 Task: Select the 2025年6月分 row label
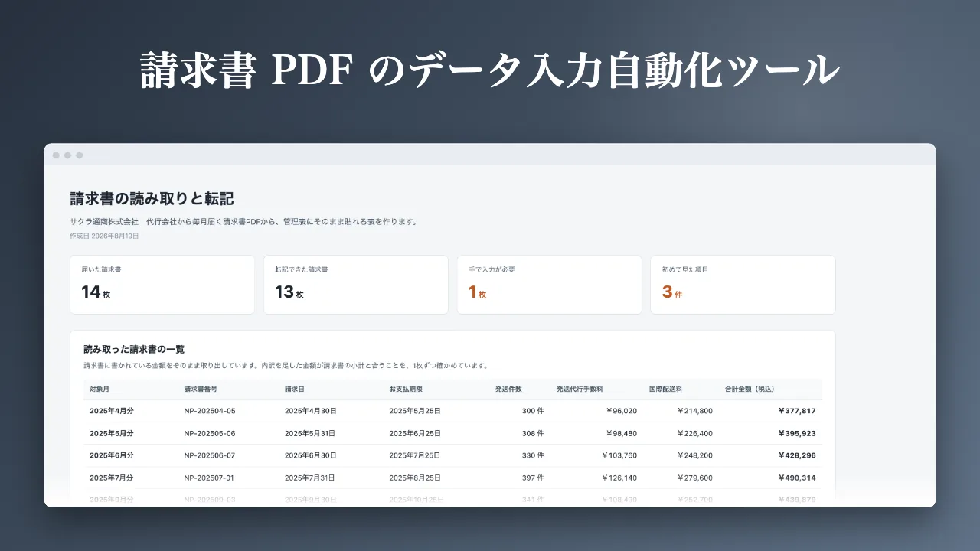tap(112, 455)
